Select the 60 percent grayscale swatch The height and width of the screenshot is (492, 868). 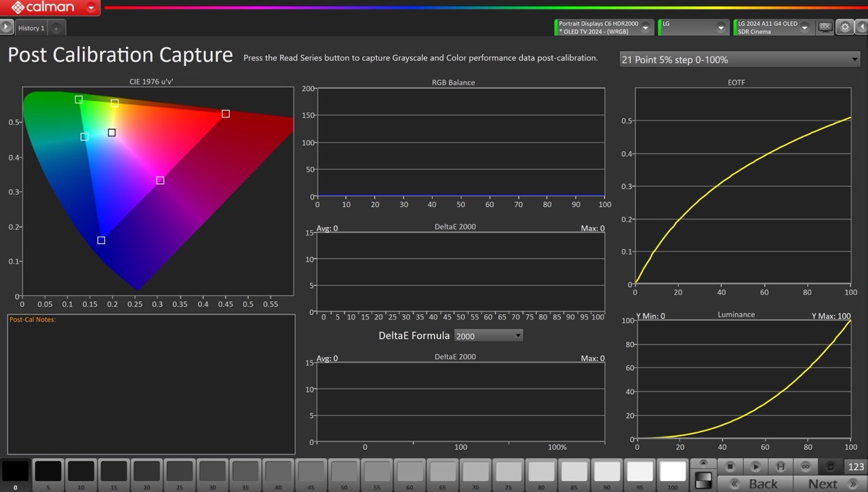[x=410, y=474]
